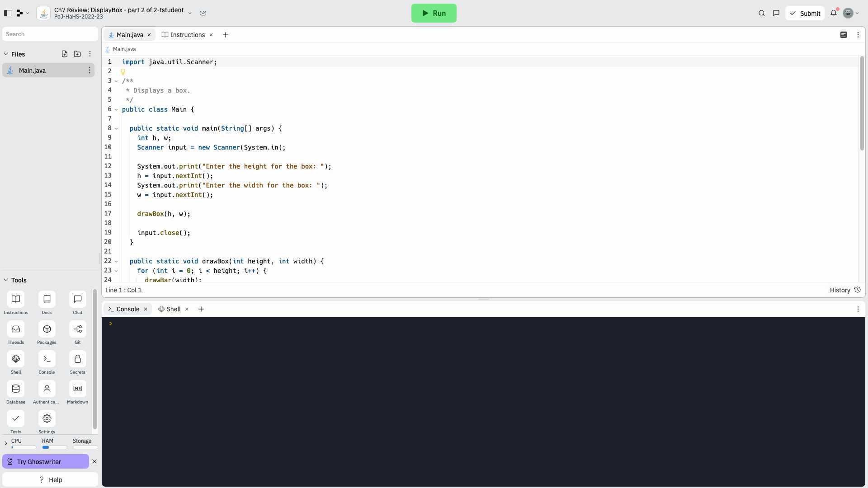Open the Packages tool

47,329
